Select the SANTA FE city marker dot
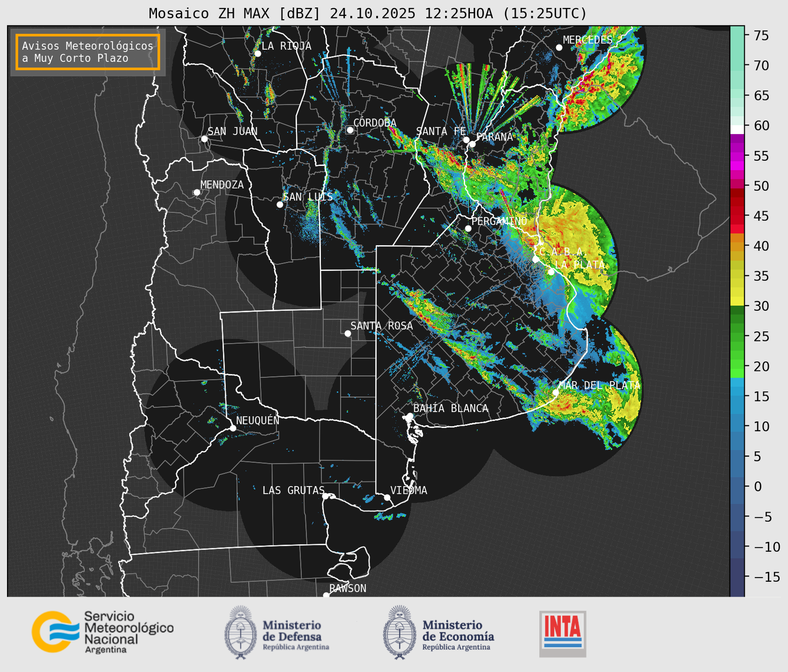The width and height of the screenshot is (788, 672). pyautogui.click(x=466, y=140)
